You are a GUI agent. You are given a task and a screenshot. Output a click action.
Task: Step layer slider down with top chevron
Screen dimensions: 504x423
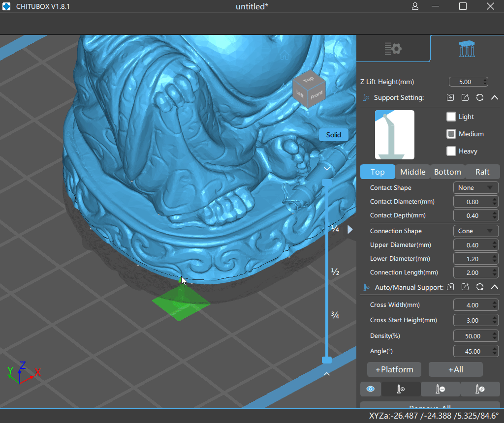[x=327, y=168]
